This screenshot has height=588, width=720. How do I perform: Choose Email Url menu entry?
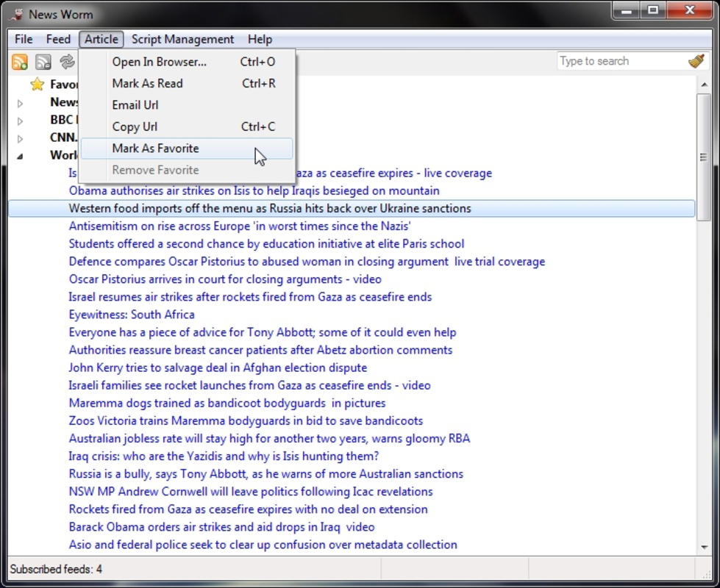tap(187, 104)
